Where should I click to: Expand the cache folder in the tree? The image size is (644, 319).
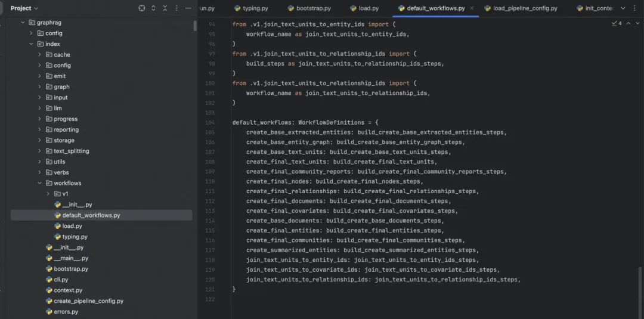pos(40,54)
